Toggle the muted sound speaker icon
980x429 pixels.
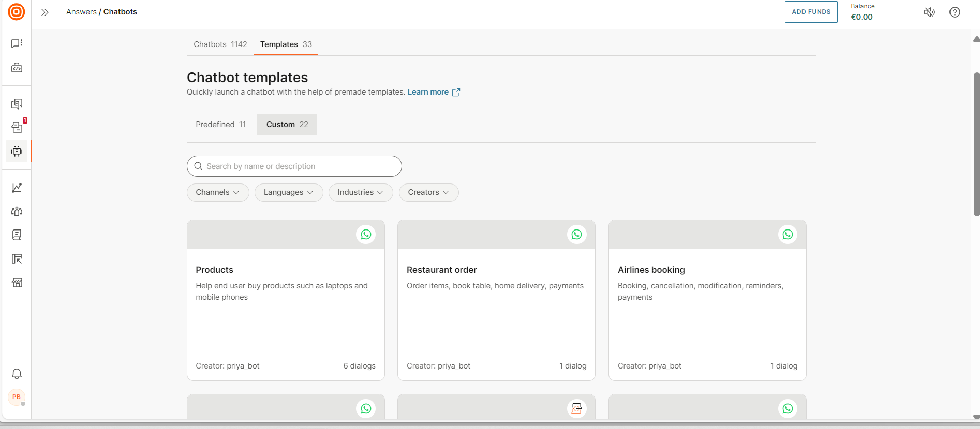tap(929, 12)
